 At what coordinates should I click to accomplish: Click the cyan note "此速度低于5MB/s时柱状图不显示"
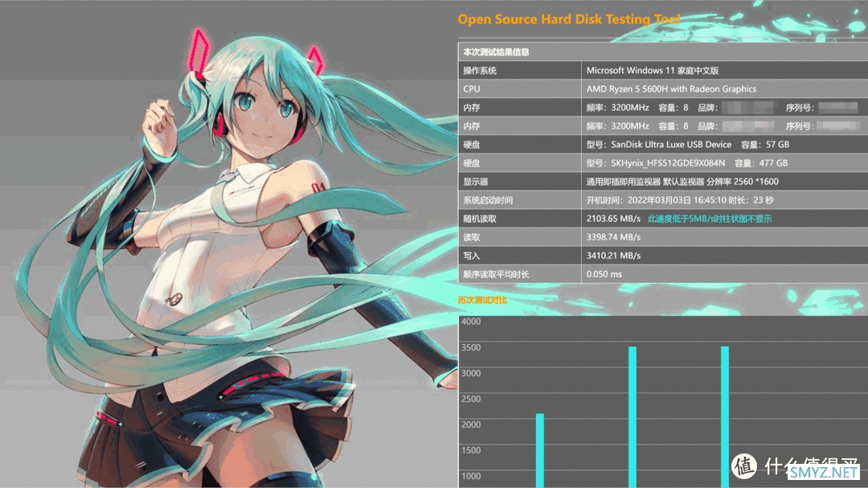coord(709,219)
